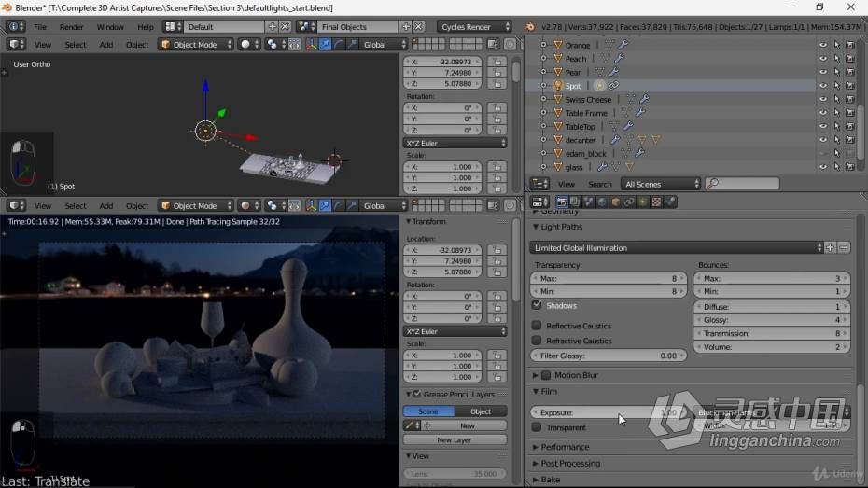The image size is (868, 488).
Task: Enable the Motion Blur checkbox
Action: click(x=546, y=375)
